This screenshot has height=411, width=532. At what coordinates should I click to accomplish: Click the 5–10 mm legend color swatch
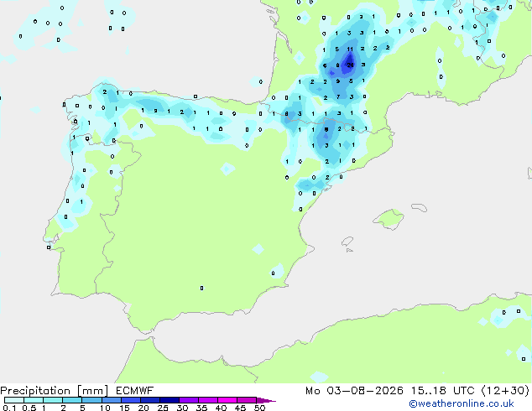click(x=91, y=400)
